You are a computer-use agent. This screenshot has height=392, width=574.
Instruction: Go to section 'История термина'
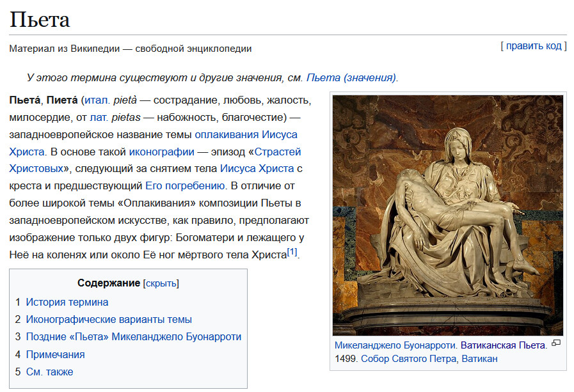pos(67,302)
